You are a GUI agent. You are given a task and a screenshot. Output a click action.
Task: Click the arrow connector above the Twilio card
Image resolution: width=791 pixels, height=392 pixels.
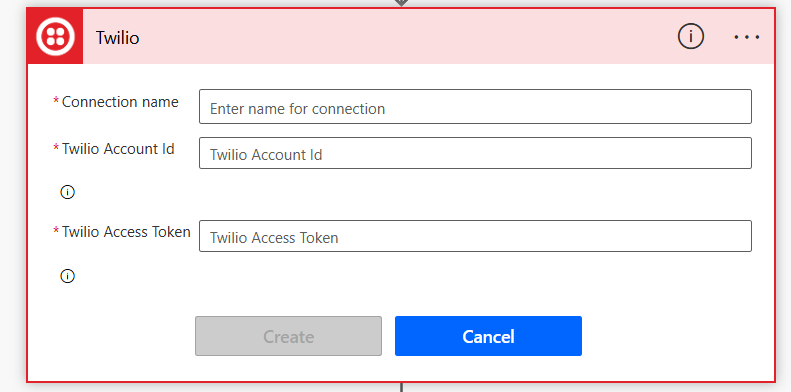pyautogui.click(x=401, y=3)
